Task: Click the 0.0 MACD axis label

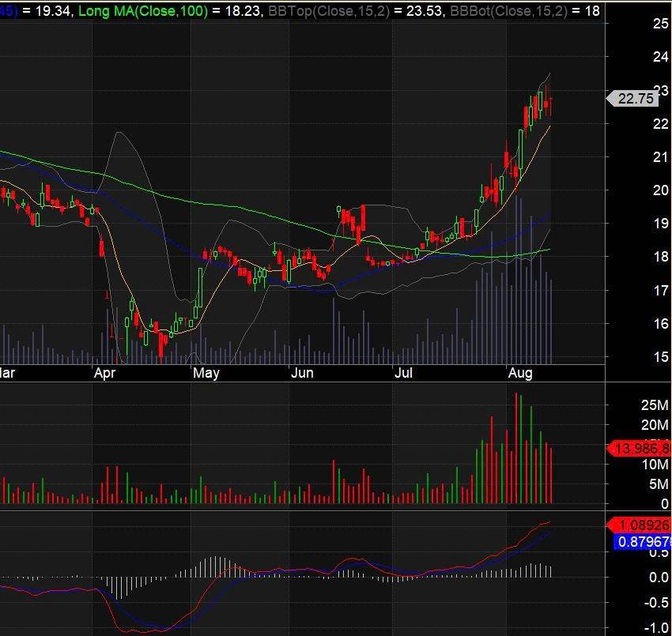Action: point(659,578)
